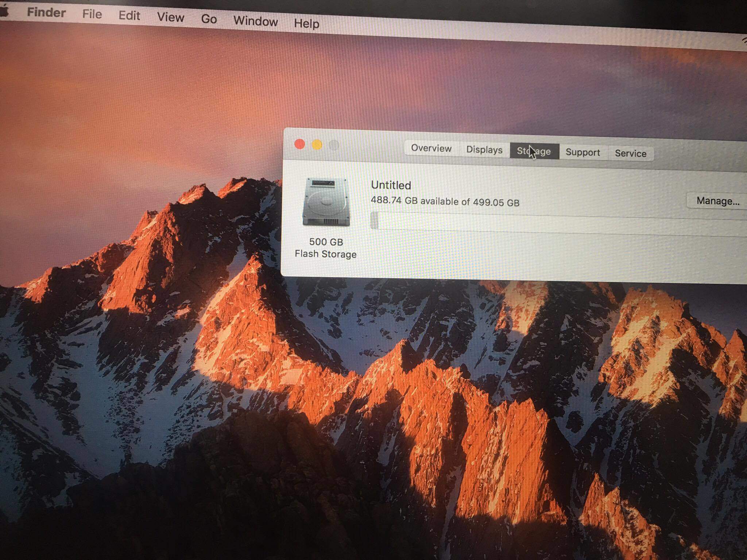Open the Window menu
Screen dimensions: 747x560
[x=256, y=21]
